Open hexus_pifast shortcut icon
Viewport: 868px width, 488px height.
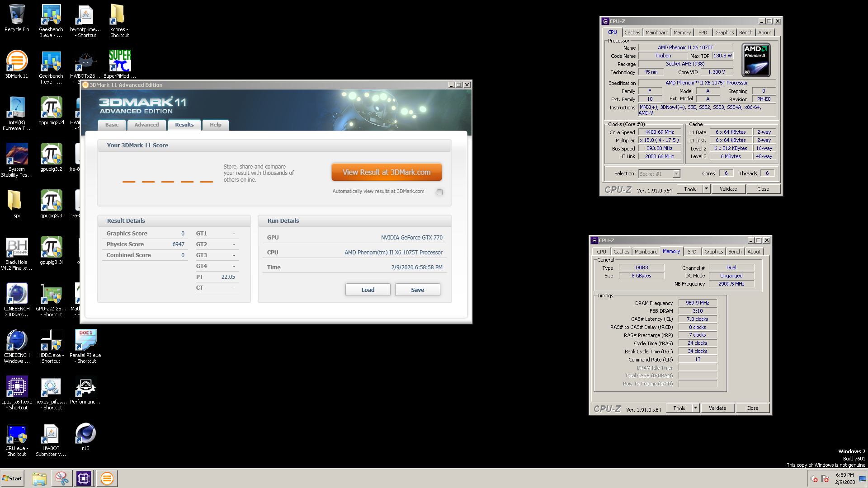pos(51,393)
